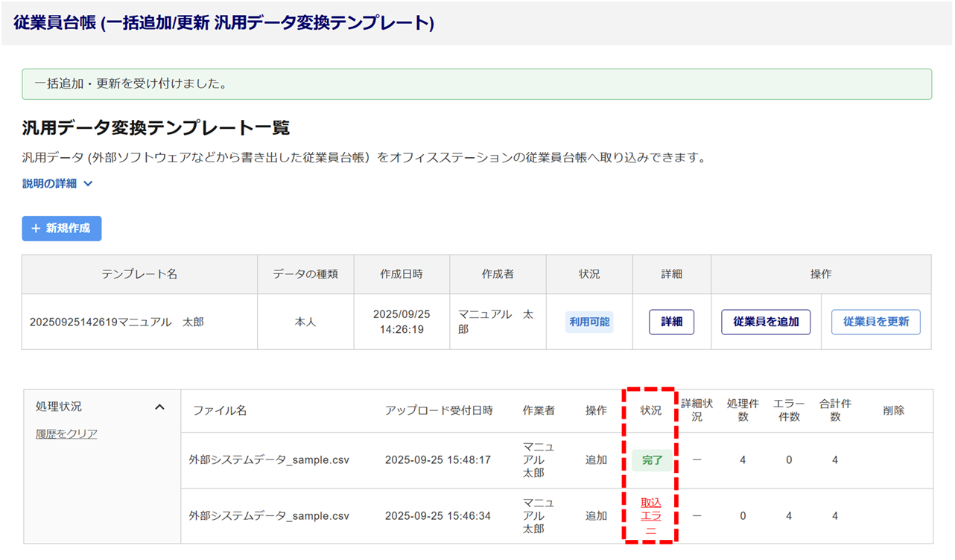Click the 汎用データ変換テンプレート一覧 heading
This screenshot has height=560, width=955.
pyautogui.click(x=156, y=128)
